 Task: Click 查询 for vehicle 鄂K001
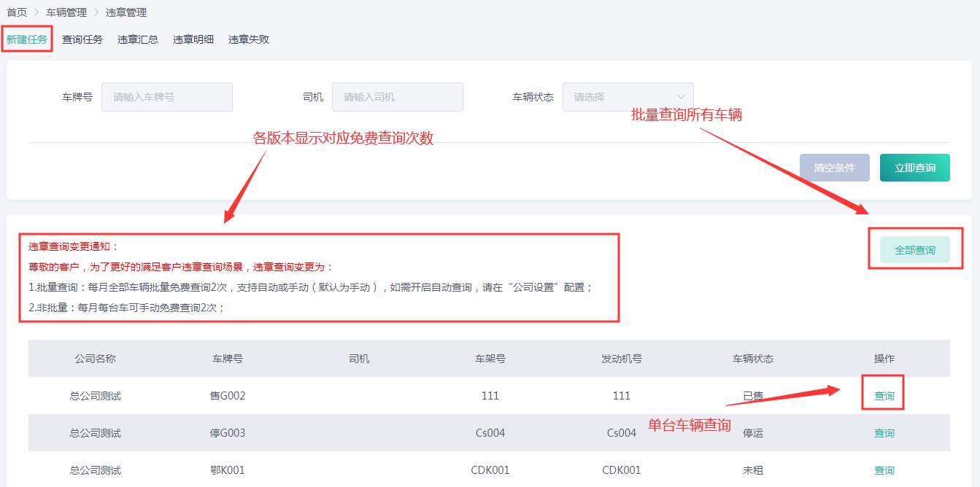point(884,470)
